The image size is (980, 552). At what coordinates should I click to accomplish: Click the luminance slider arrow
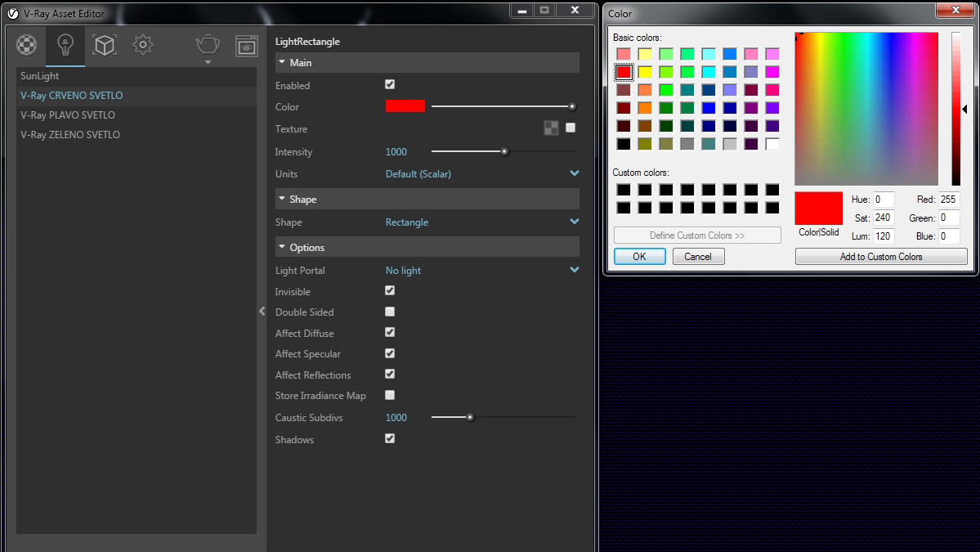[x=965, y=110]
